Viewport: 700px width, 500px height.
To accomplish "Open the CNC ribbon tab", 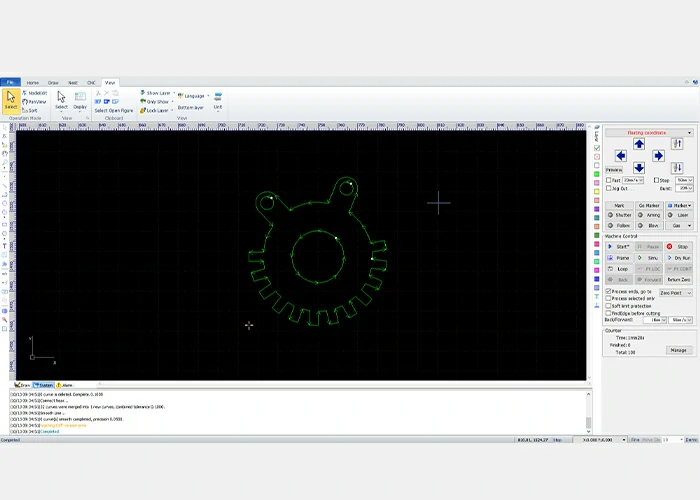I will tap(91, 82).
